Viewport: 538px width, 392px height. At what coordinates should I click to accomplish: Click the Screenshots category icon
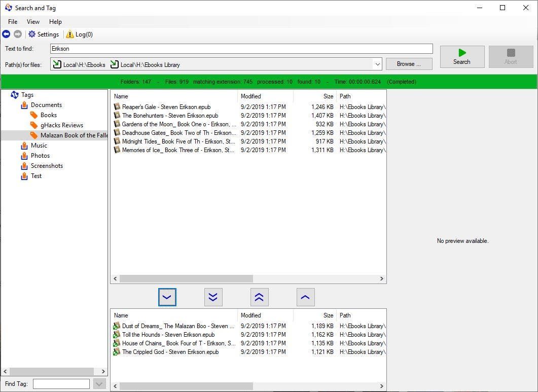click(x=24, y=166)
